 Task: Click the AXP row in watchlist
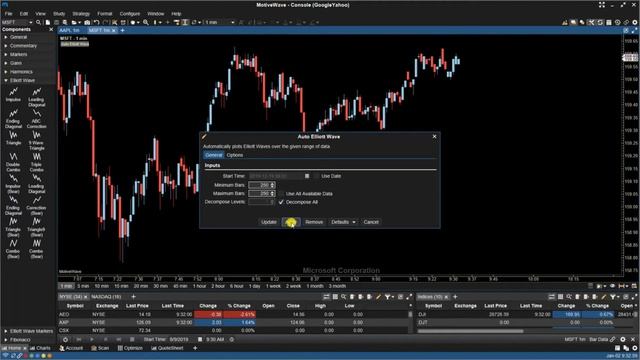click(234, 322)
